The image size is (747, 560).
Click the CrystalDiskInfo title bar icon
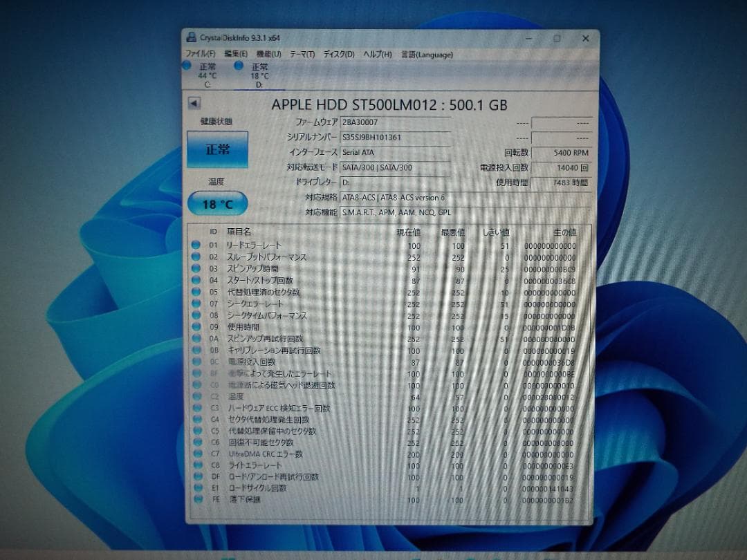click(191, 38)
